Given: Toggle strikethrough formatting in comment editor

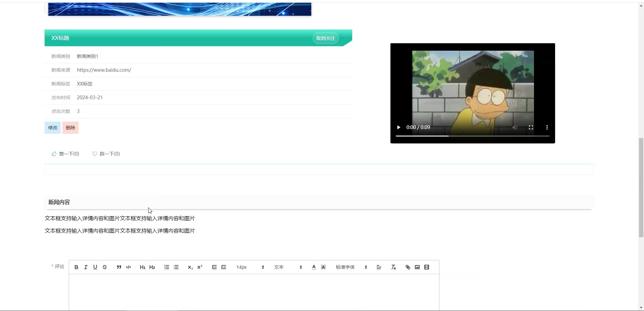Looking at the screenshot, I should [105, 267].
